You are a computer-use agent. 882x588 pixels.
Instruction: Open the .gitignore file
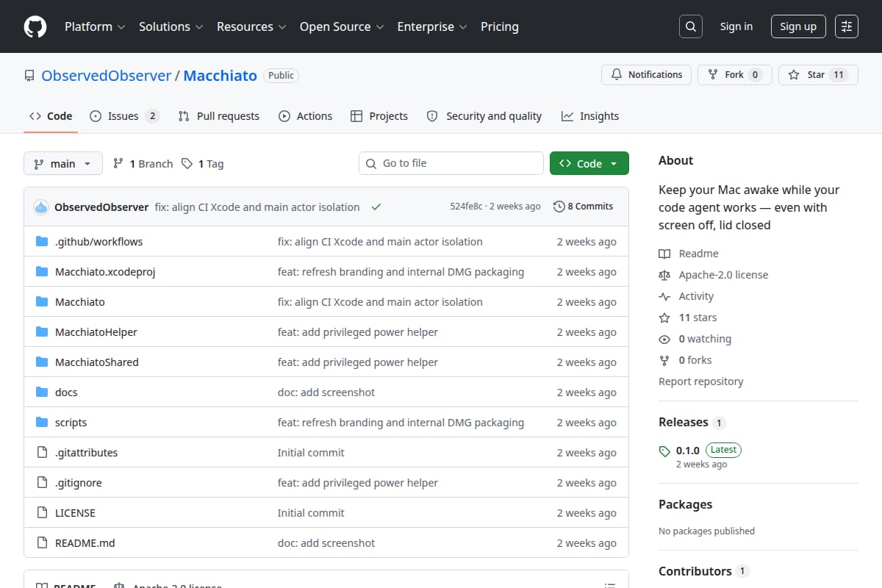[x=79, y=483]
